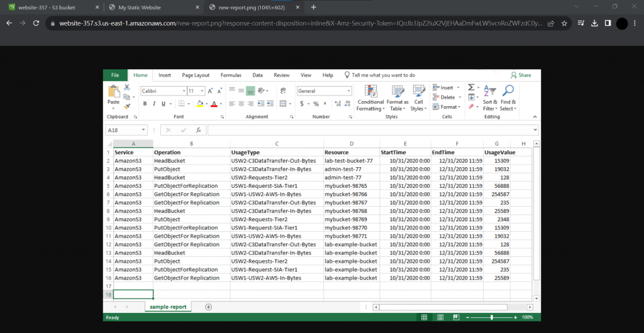644x333 pixels.
Task: Click the Decrease Decimal icon
Action: tap(347, 104)
